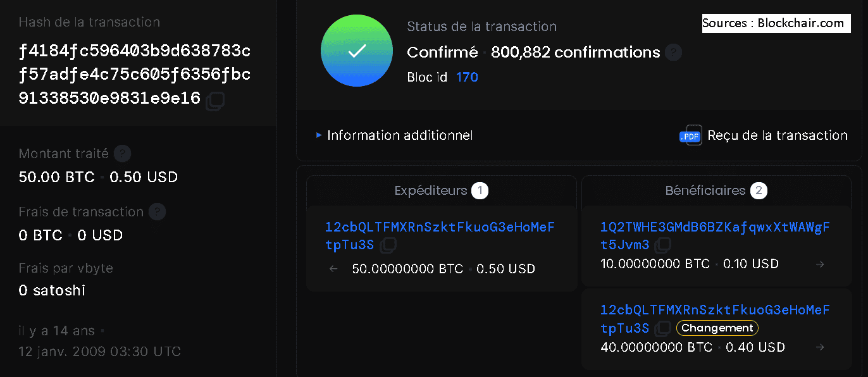Click the 40.00000000 BTC change amount

point(656,347)
